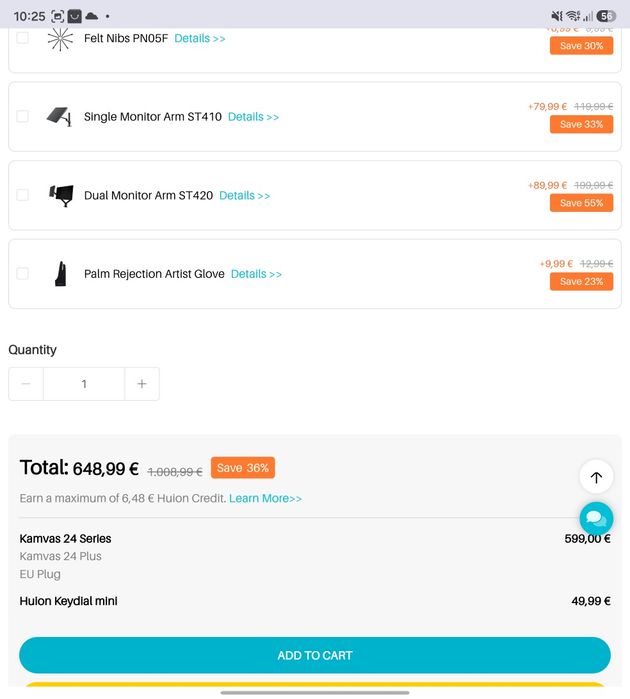Click Learn More about Huion Credit
Image resolution: width=630 pixels, height=699 pixels.
pos(265,498)
